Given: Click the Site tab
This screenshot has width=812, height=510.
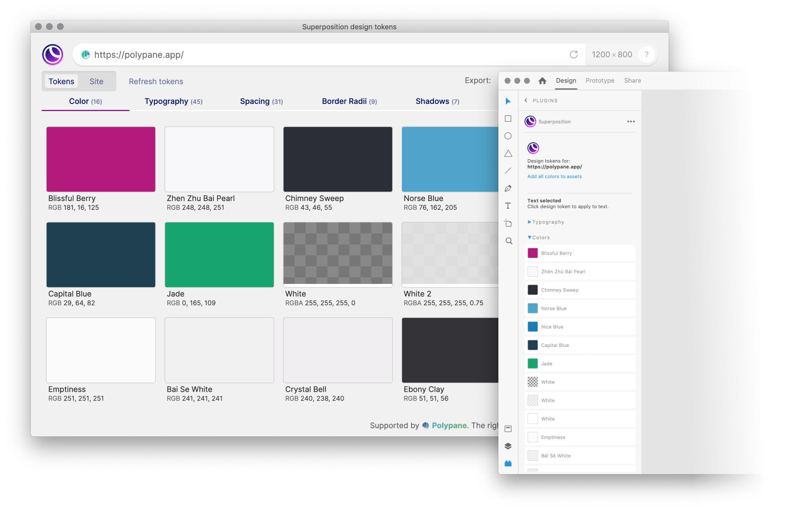Looking at the screenshot, I should click(x=96, y=81).
